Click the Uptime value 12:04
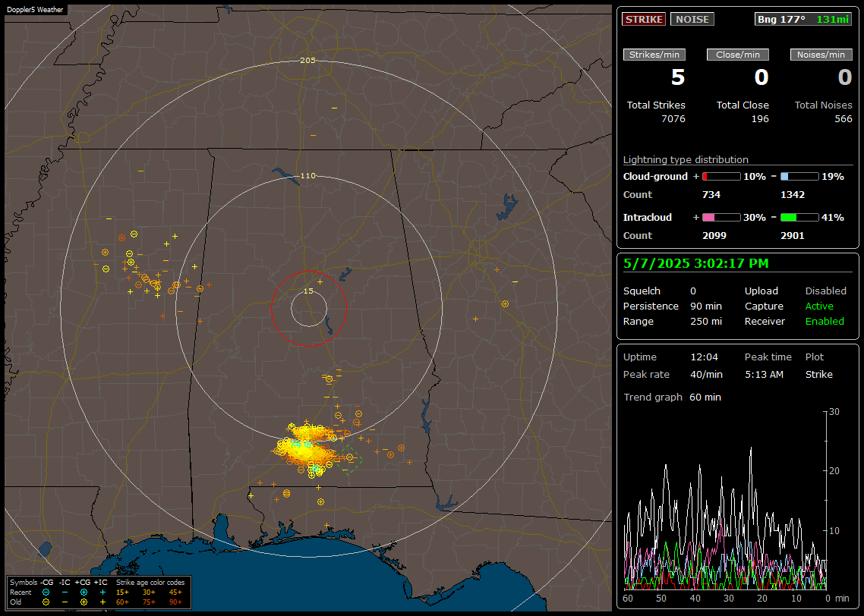 point(705,357)
